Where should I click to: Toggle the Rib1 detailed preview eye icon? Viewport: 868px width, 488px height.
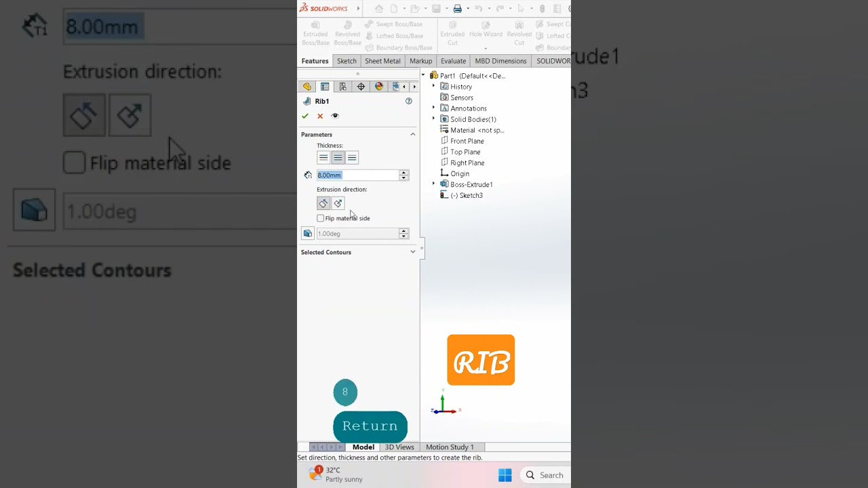tap(335, 116)
